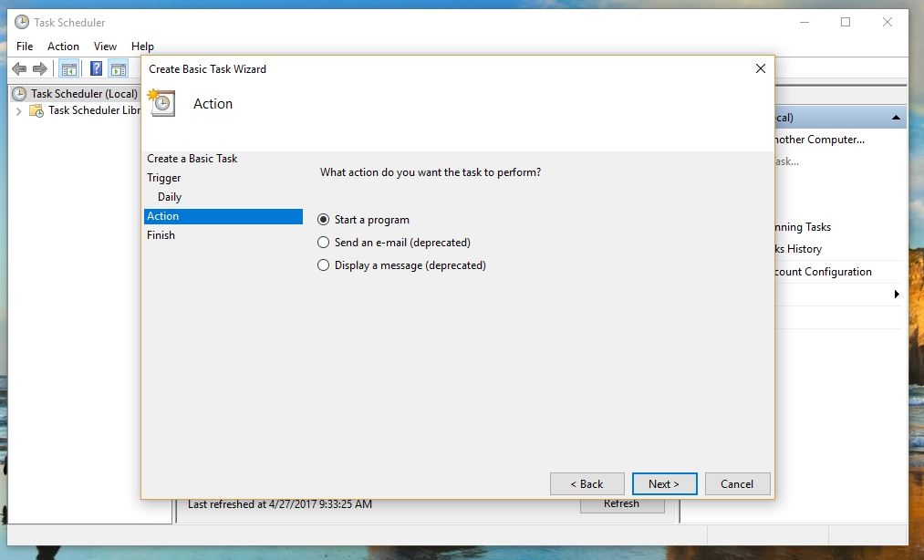Minimize the Task Scheduler window
This screenshot has height=560, width=924.
pyautogui.click(x=805, y=23)
